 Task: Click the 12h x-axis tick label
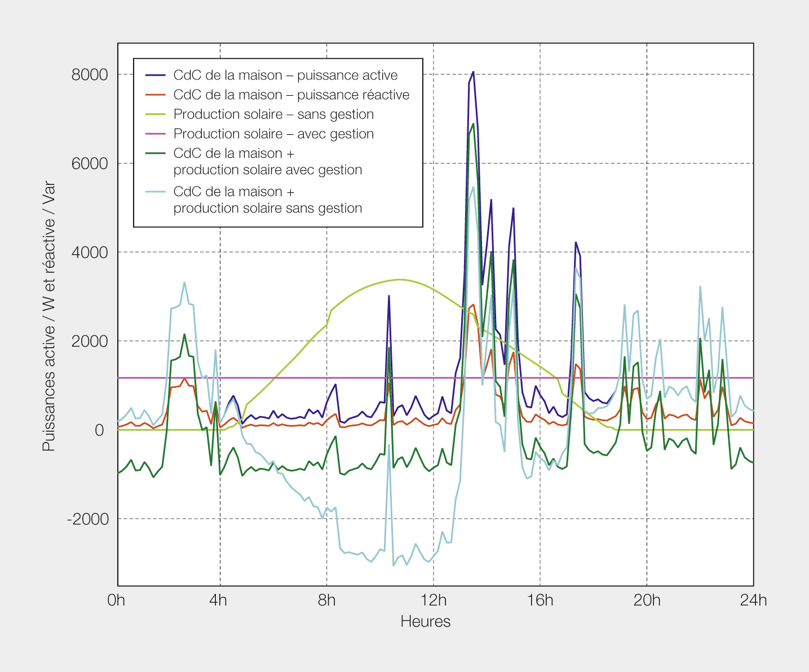434,600
